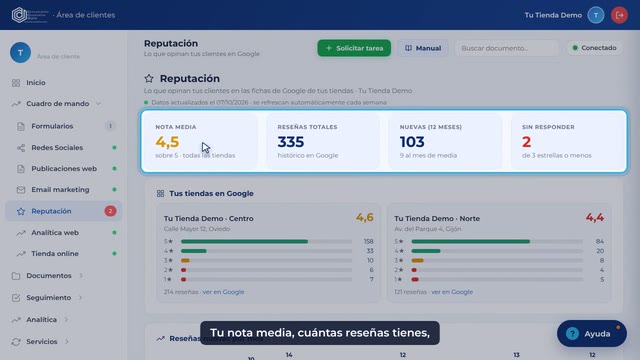Click the 214 reseñas text
640x360 pixels.
tap(181, 292)
